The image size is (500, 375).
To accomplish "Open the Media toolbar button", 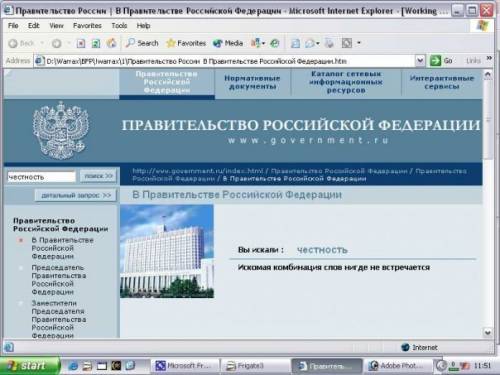I will [x=228, y=43].
